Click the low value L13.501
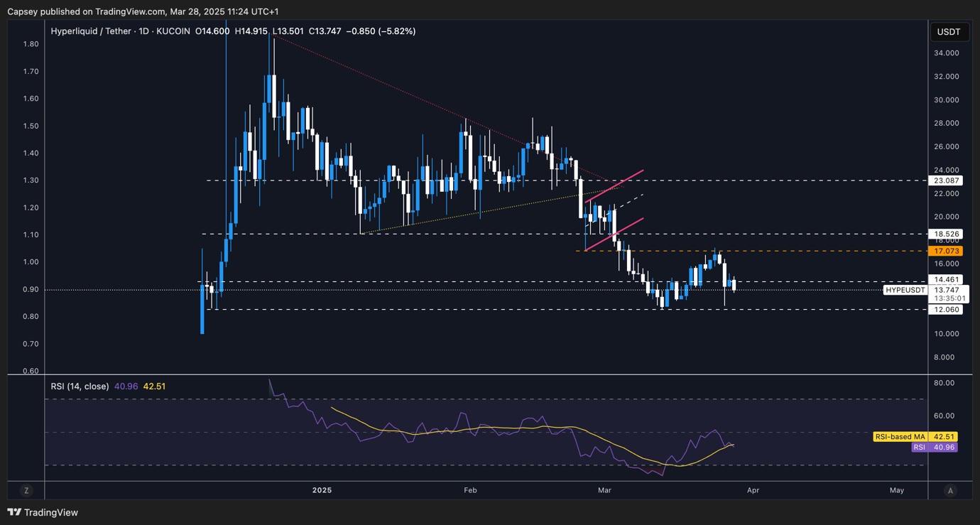The image size is (980, 525). [288, 31]
